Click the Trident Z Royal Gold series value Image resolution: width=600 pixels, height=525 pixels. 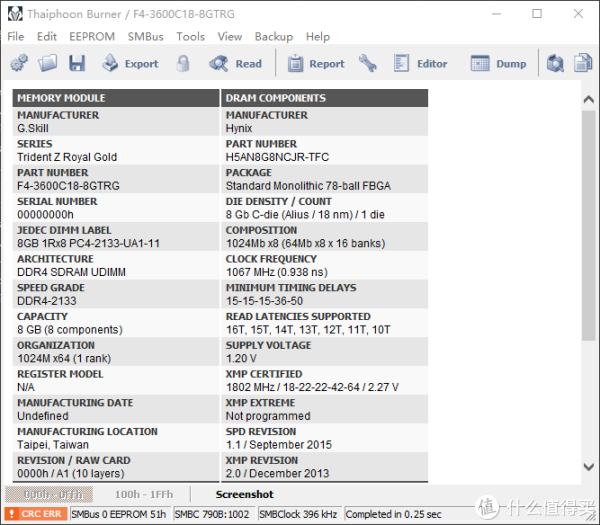67,157
